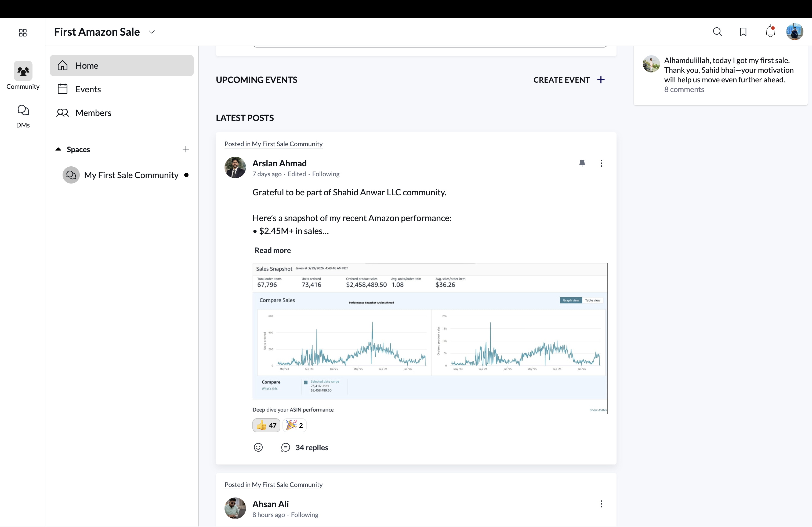Click Posted in My First Sale Community above Arslan
Image resolution: width=812 pixels, height=527 pixels.
point(273,144)
